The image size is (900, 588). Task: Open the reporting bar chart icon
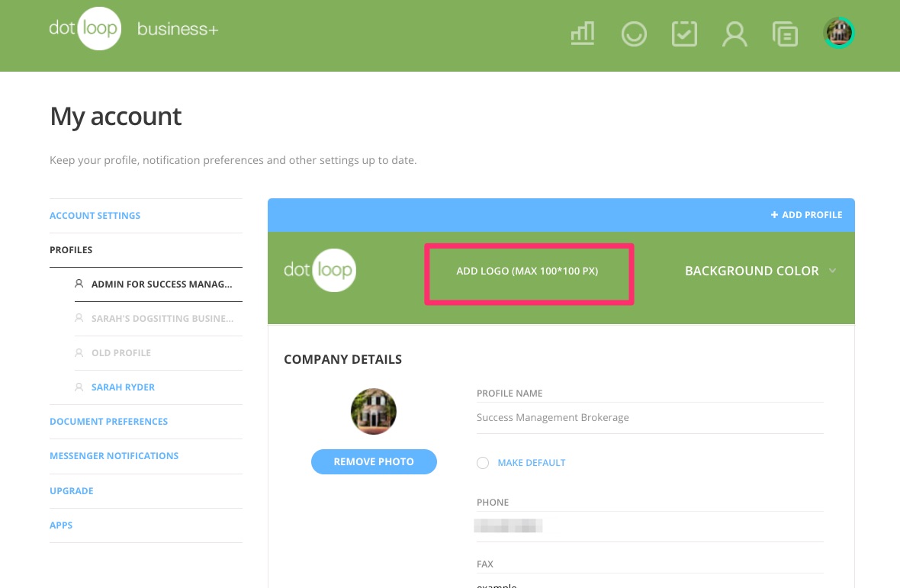click(x=583, y=34)
